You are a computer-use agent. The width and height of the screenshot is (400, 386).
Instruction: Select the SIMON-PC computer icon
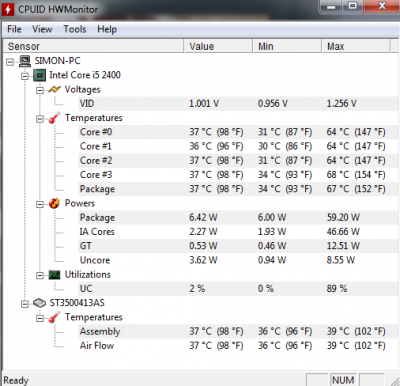tap(25, 61)
